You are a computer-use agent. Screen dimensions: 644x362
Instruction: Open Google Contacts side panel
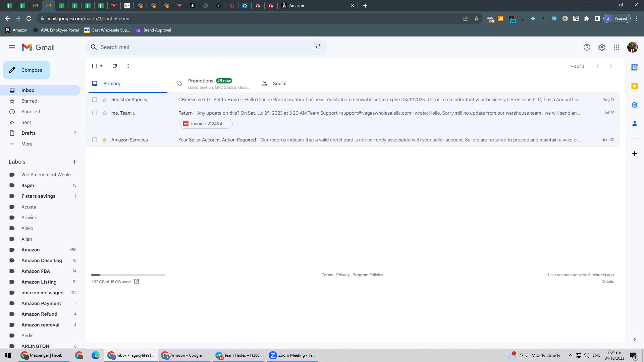point(635,124)
